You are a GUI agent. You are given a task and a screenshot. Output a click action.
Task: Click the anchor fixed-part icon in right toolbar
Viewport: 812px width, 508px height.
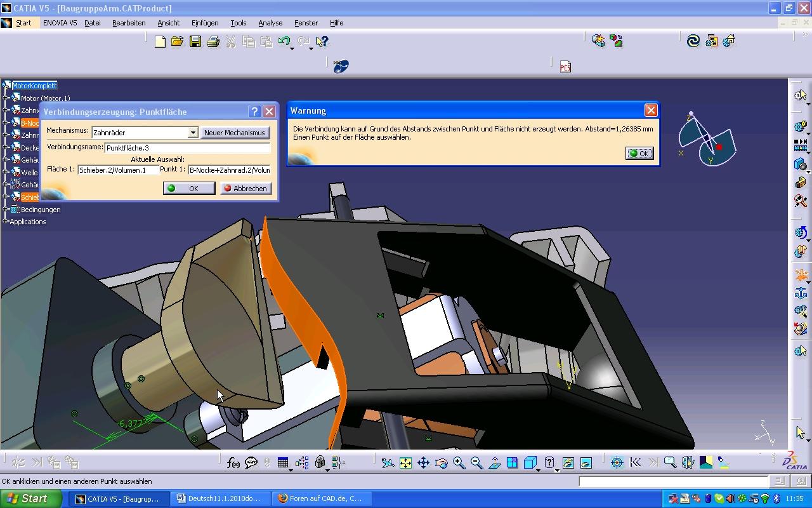click(x=801, y=293)
